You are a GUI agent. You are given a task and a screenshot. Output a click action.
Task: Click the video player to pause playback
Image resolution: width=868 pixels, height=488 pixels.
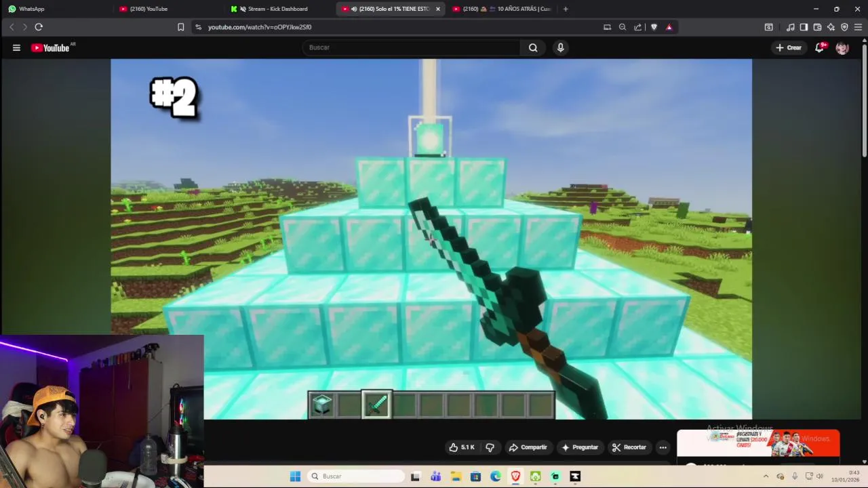[x=431, y=239]
